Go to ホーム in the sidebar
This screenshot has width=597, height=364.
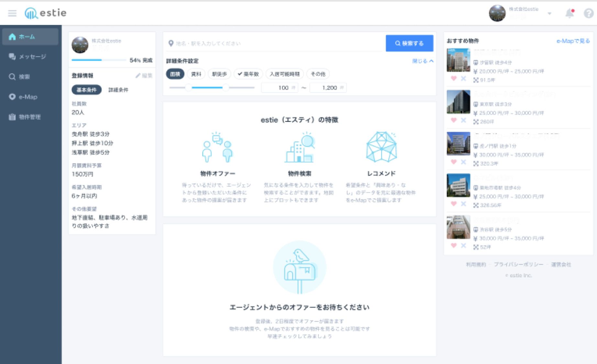pyautogui.click(x=30, y=37)
